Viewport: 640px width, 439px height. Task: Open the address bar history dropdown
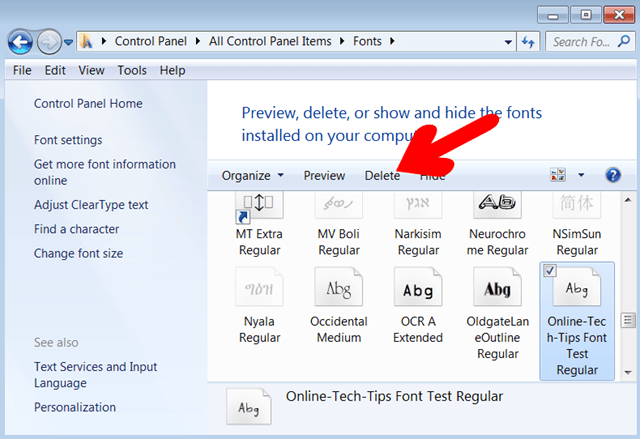(508, 42)
